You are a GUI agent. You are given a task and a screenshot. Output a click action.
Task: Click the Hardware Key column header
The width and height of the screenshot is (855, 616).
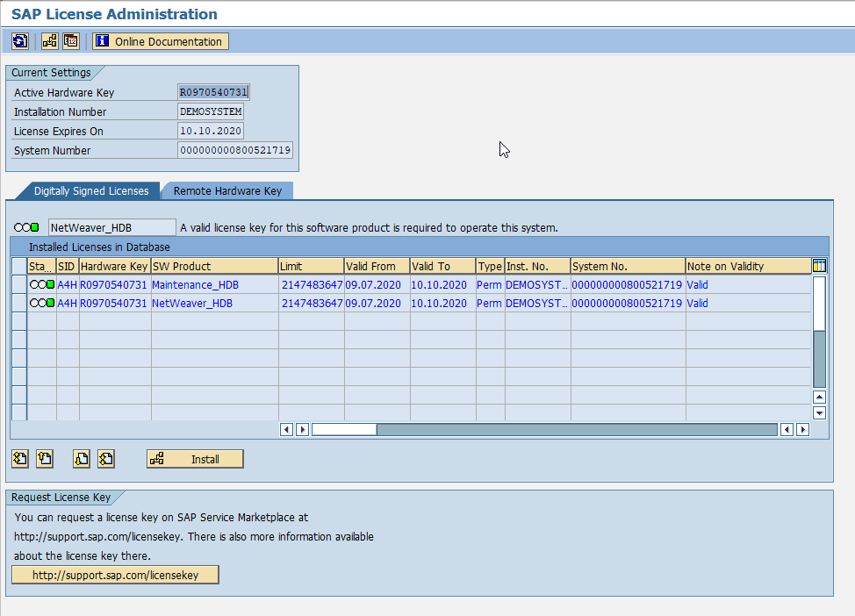[x=115, y=266]
